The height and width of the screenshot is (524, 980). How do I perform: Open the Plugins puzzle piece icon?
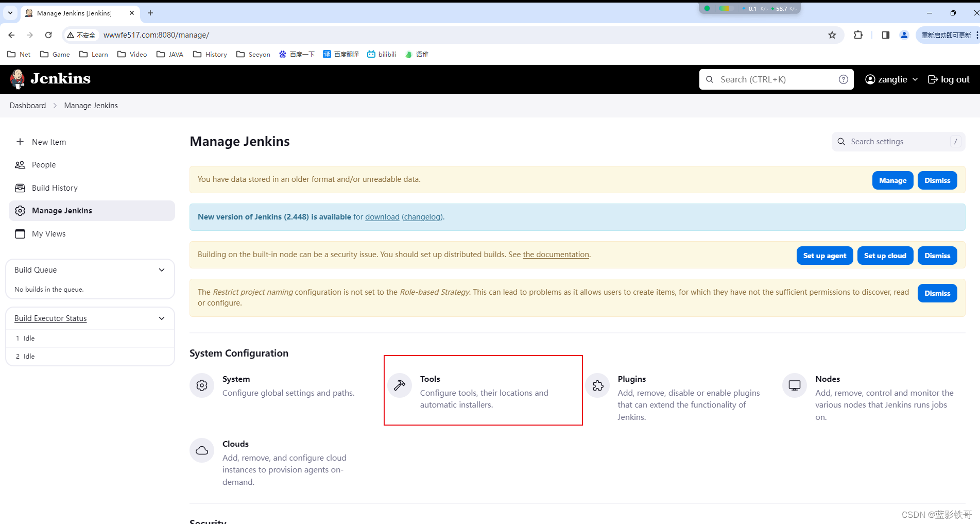pyautogui.click(x=597, y=385)
